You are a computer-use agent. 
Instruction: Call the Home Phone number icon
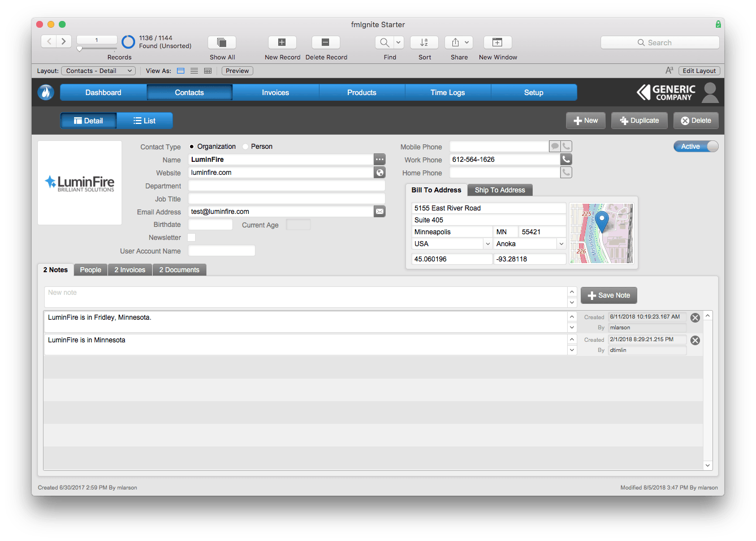tap(566, 173)
